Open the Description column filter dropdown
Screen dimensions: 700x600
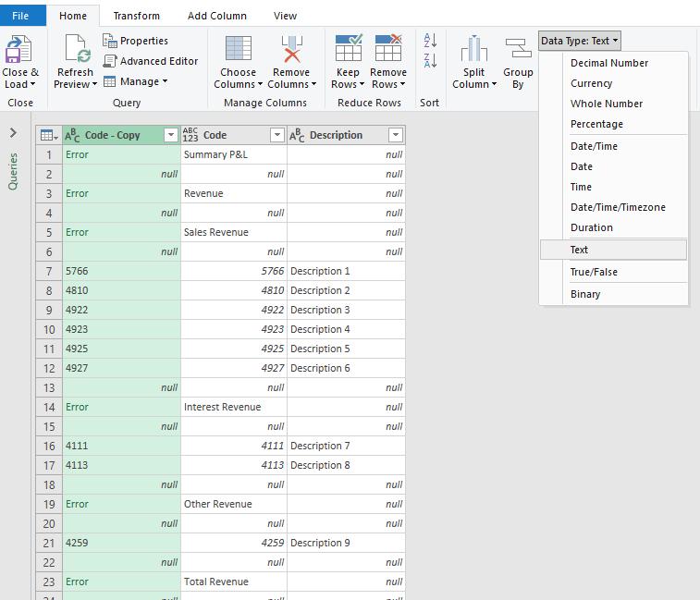[396, 135]
